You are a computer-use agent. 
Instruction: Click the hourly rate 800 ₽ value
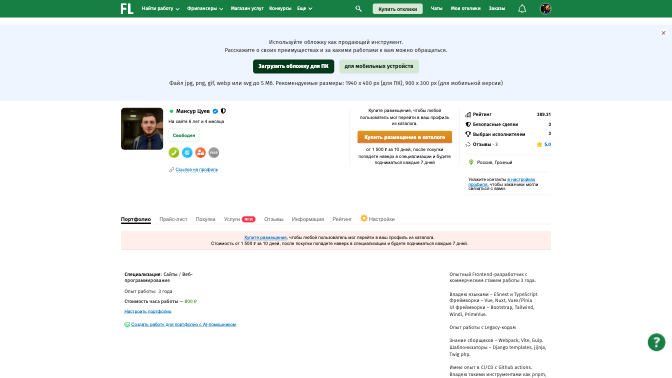point(191,302)
